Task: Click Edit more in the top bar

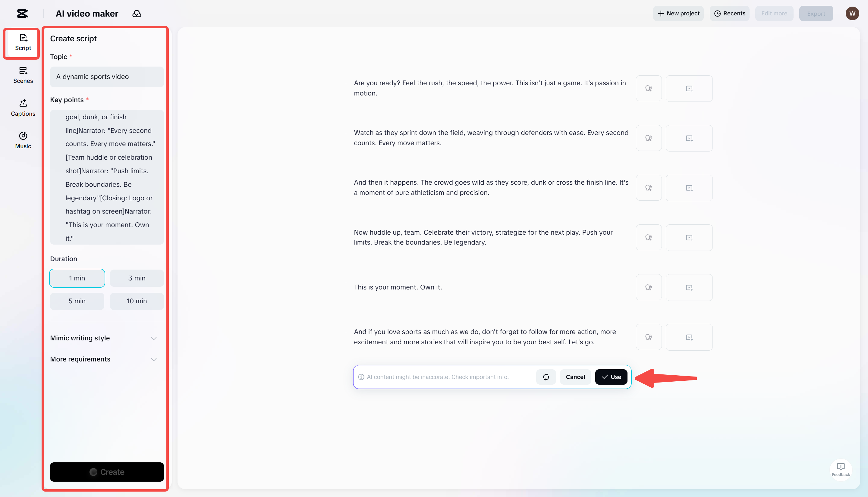Action: coord(774,13)
